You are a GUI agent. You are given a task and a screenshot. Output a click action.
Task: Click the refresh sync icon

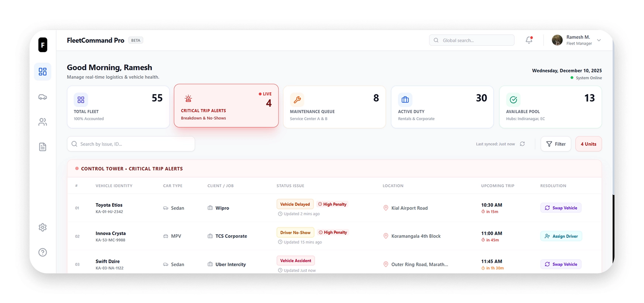click(x=522, y=144)
